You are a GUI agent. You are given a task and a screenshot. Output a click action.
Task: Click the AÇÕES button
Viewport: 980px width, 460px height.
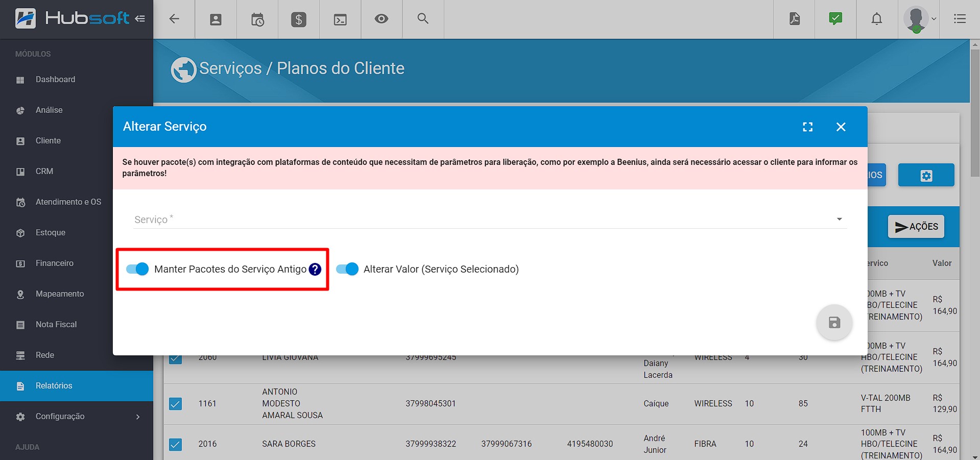coord(917,227)
